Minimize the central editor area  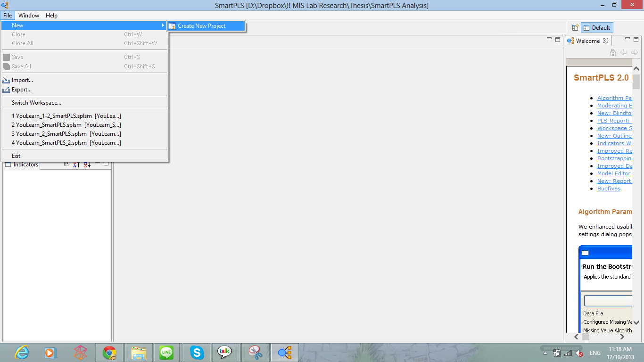click(549, 39)
